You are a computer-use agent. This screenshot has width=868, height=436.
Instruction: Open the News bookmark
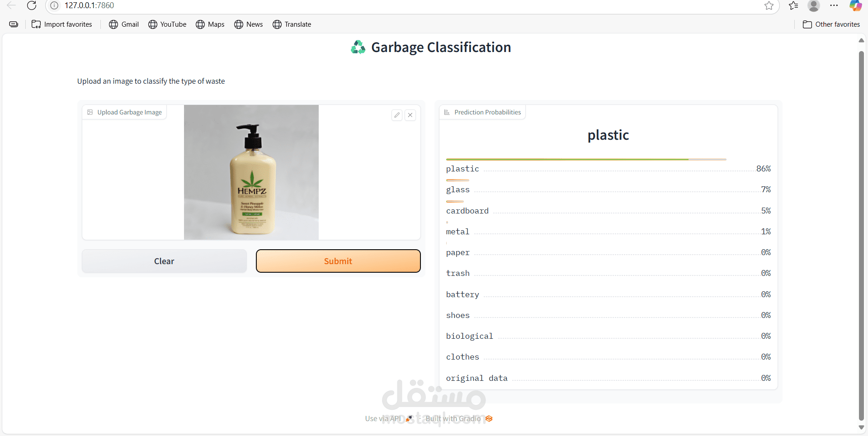[x=249, y=24]
